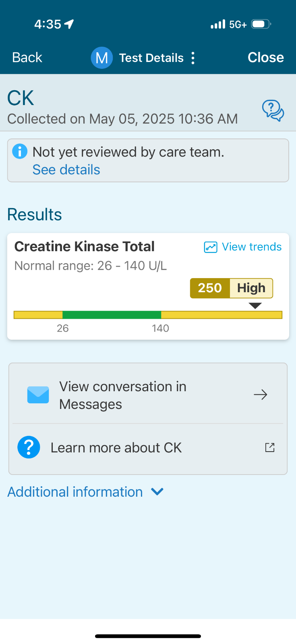
Task: Select Learn more about CK
Action: (148, 448)
